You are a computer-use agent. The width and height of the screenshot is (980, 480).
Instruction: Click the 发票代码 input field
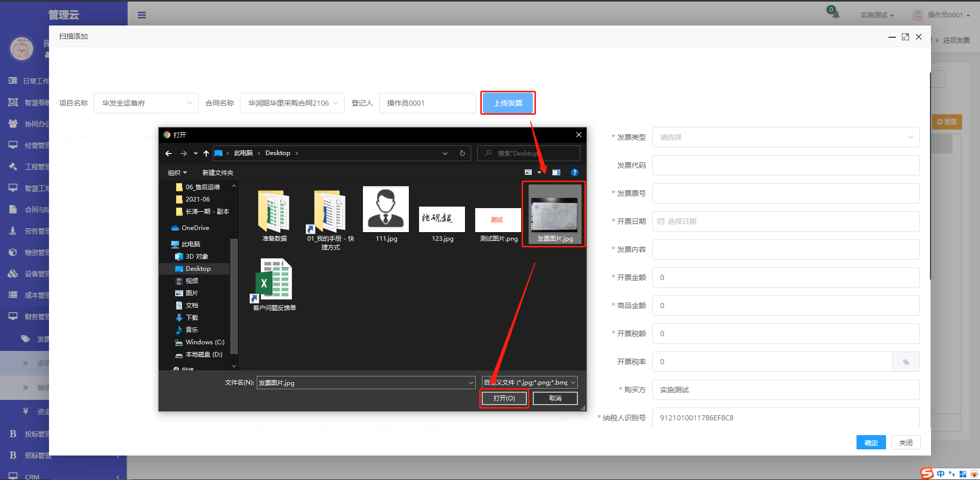(x=786, y=165)
